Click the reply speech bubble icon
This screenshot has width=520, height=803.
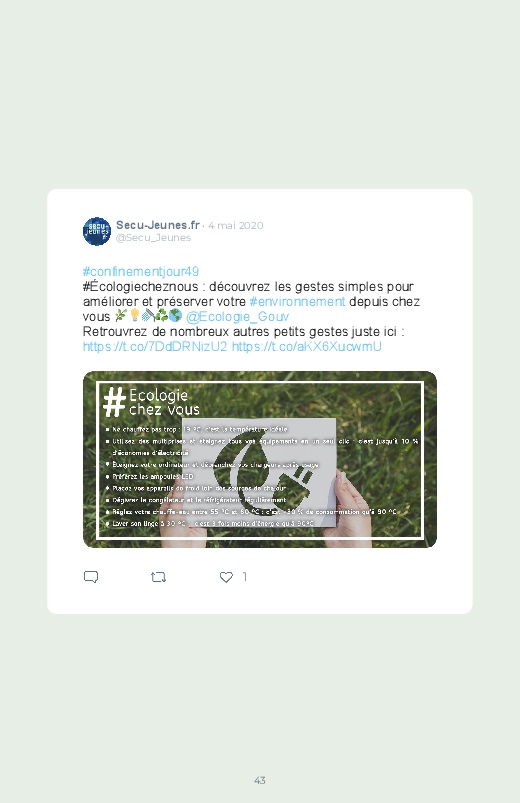point(91,577)
